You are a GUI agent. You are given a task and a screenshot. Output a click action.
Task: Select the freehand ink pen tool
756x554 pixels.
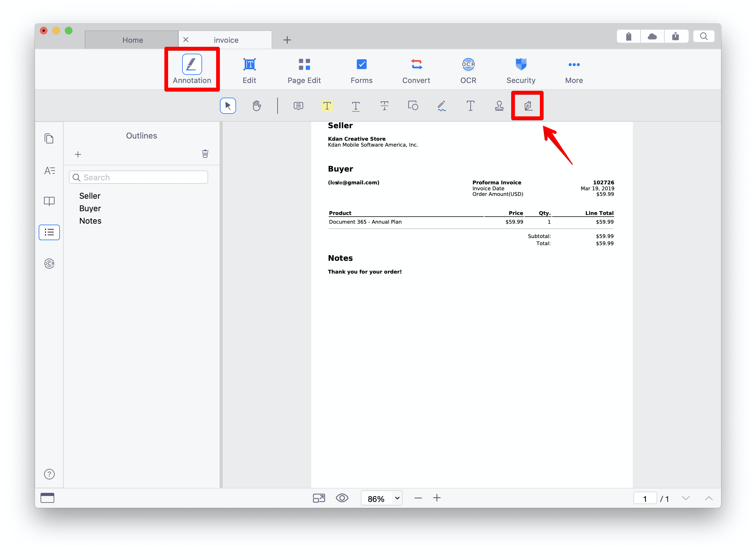(442, 106)
